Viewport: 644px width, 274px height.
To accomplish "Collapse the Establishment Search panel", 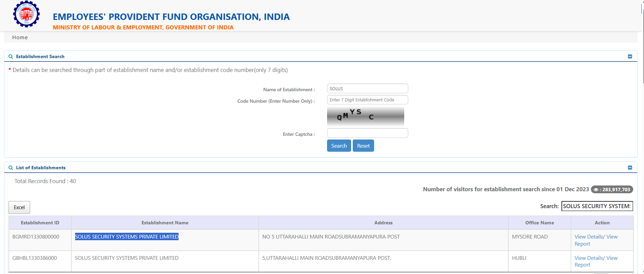I will click(x=630, y=56).
